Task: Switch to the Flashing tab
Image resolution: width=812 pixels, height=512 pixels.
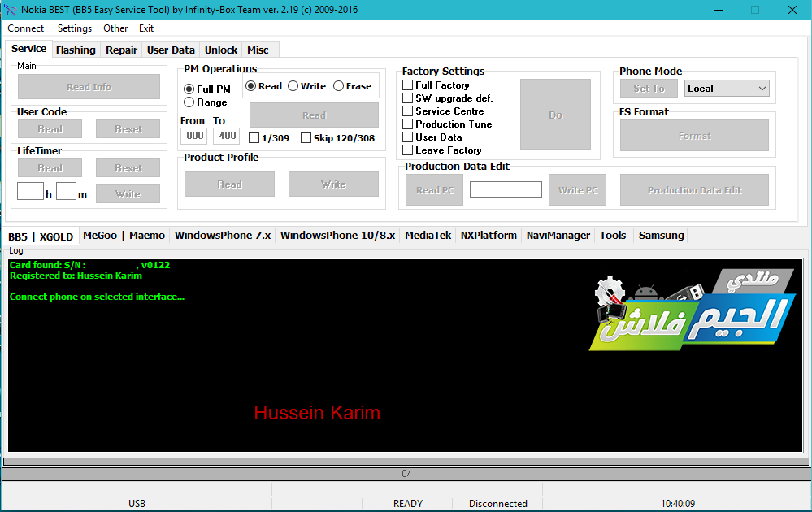Action: click(x=76, y=50)
